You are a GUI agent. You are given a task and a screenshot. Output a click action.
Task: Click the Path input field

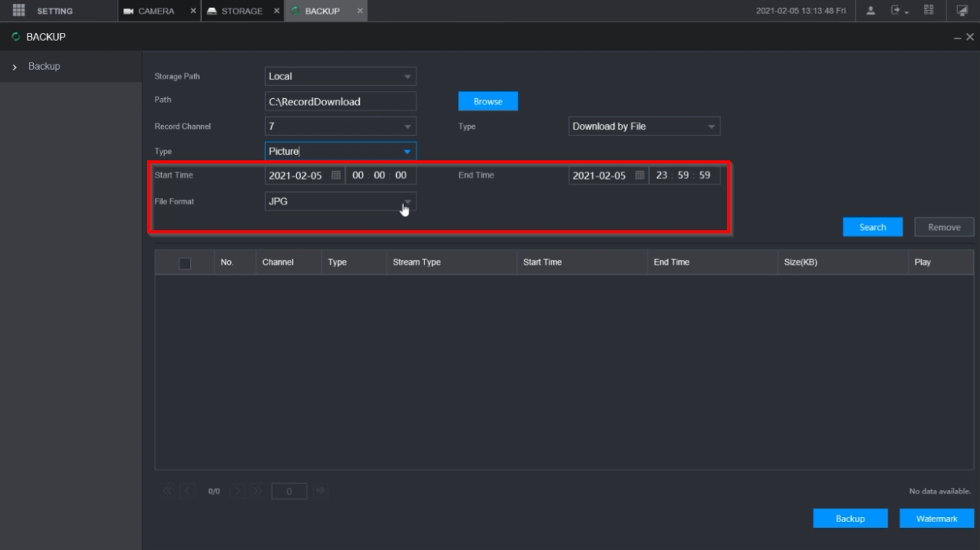pos(340,101)
